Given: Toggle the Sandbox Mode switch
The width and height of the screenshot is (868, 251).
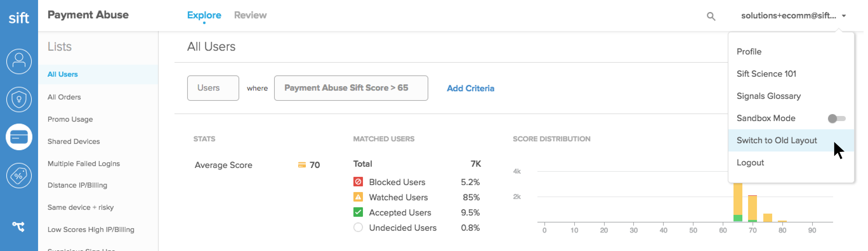Looking at the screenshot, I should click(x=836, y=119).
